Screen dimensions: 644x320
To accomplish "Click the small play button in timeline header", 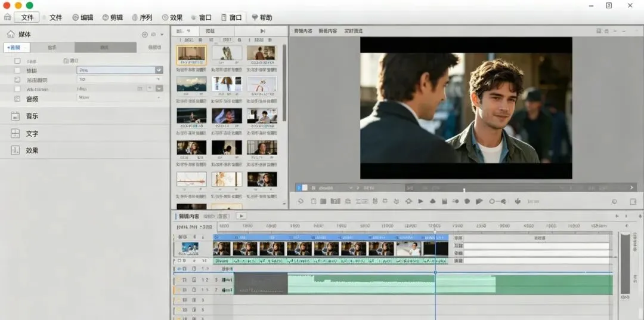I will (241, 216).
